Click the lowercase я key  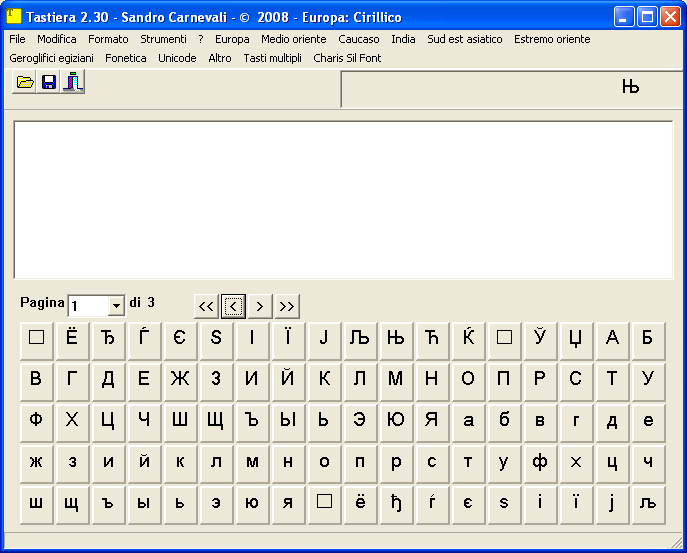[x=288, y=505]
